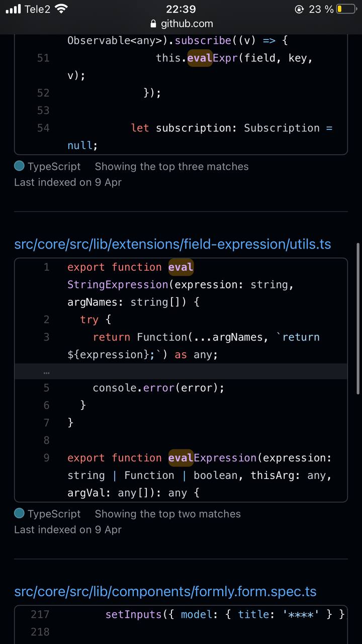Image resolution: width=362 pixels, height=644 pixels.
Task: Tap the padlock icon beside github.com
Action: [x=153, y=24]
